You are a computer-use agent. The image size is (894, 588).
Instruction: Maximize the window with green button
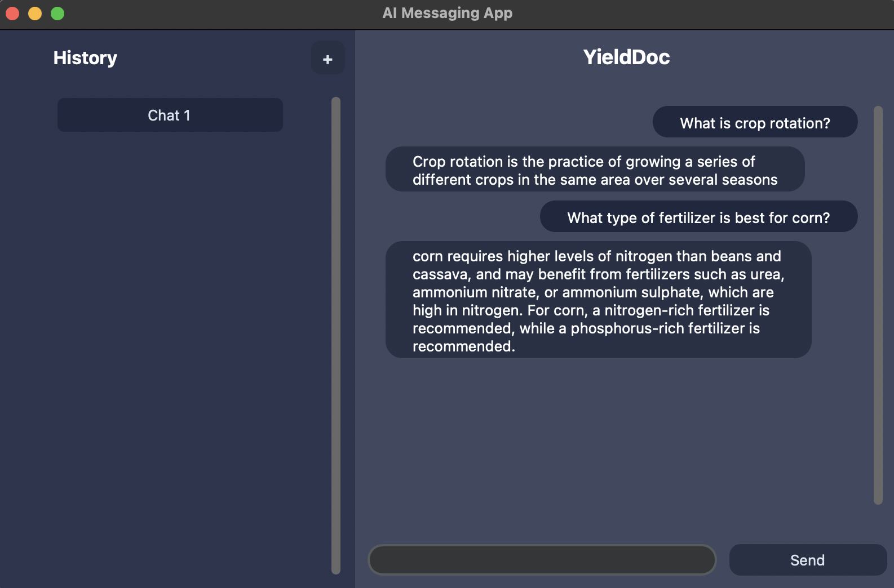(57, 14)
